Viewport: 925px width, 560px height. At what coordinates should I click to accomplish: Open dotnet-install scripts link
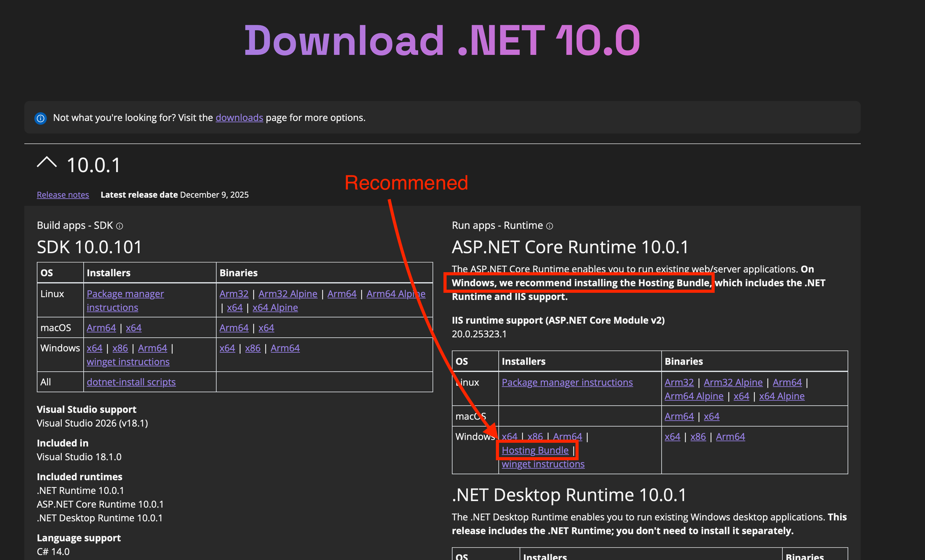131,382
